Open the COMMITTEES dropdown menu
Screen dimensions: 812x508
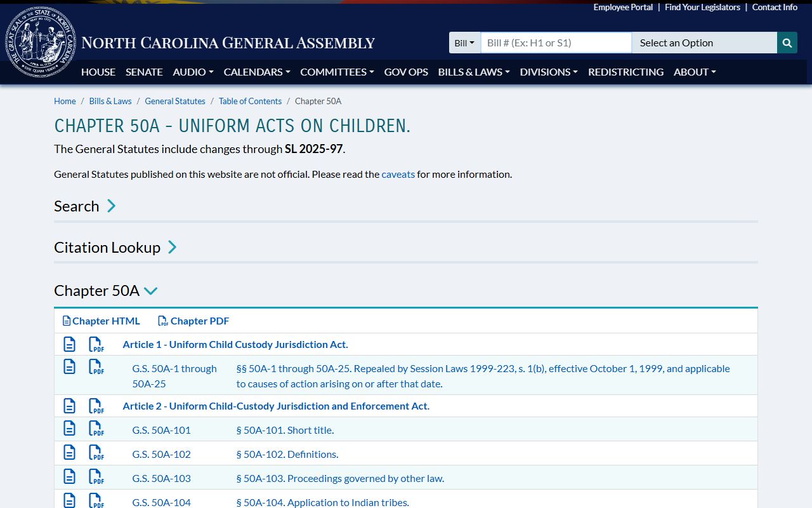point(337,72)
